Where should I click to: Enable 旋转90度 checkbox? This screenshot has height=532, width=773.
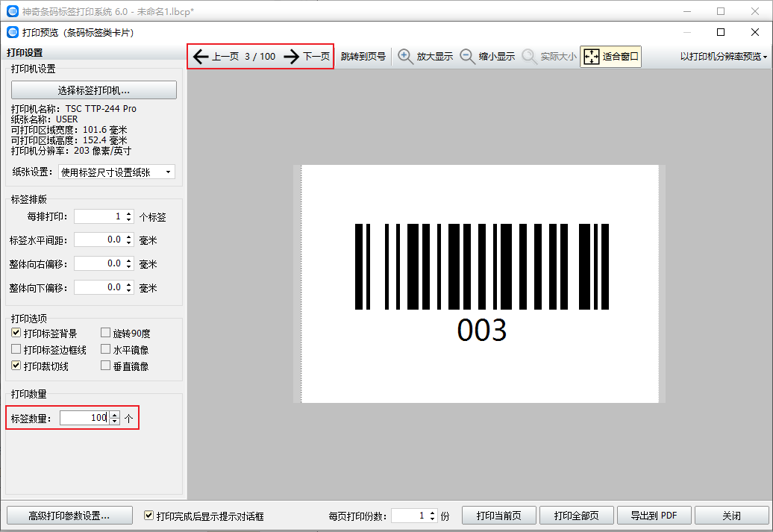coord(105,334)
